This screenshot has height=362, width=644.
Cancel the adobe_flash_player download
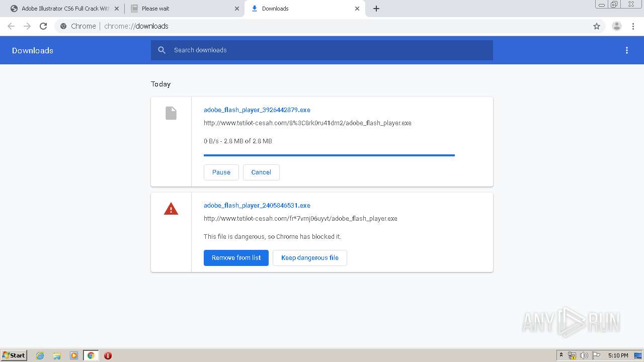(261, 172)
